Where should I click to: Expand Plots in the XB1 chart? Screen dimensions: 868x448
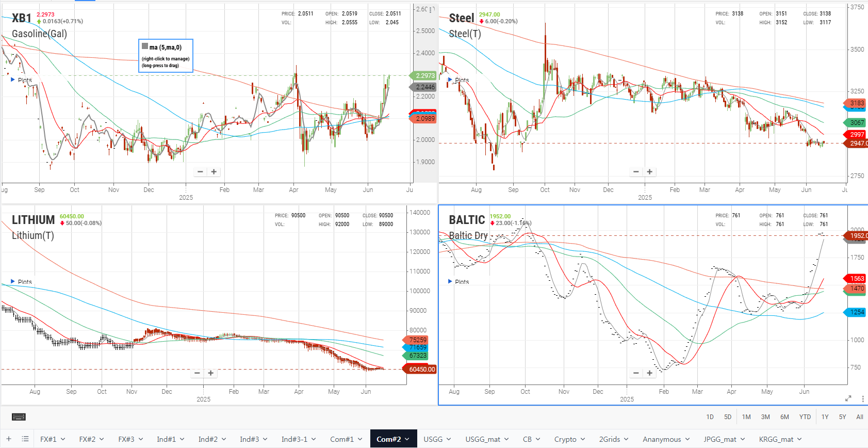coord(13,80)
